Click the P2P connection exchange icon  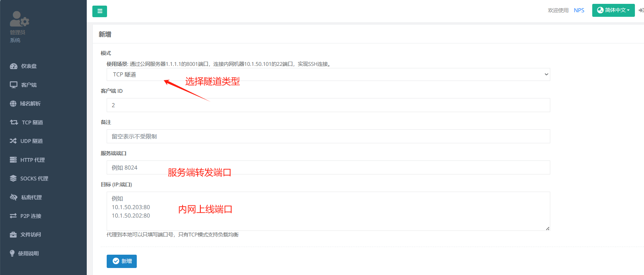[13, 216]
